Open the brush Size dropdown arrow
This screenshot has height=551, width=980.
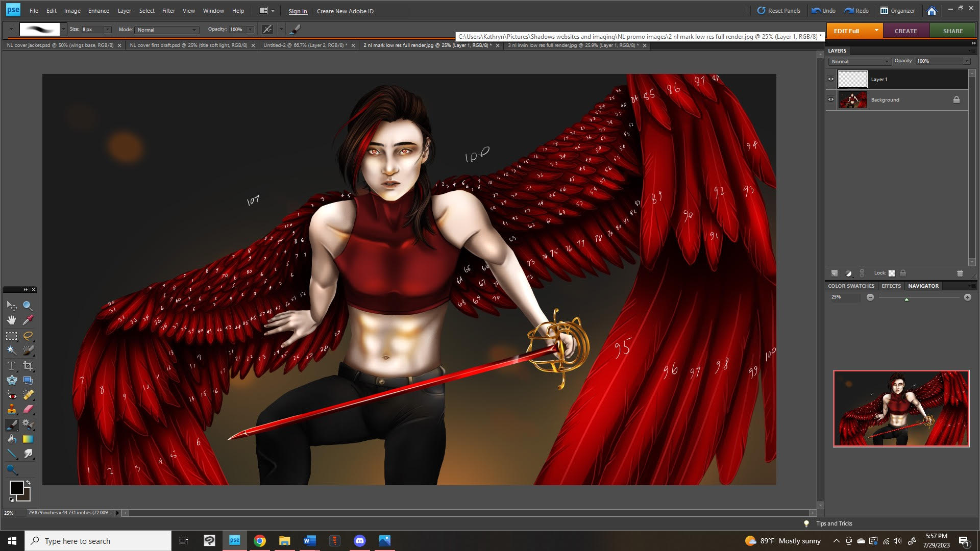[107, 30]
